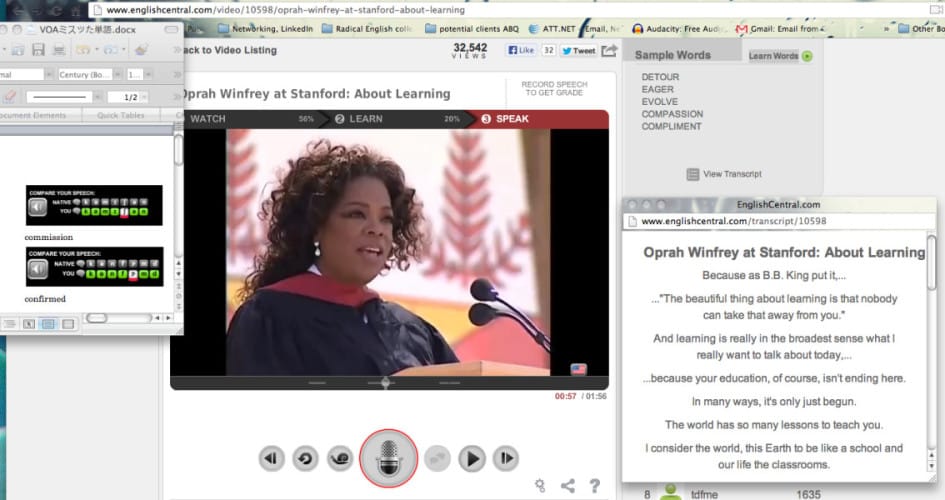Click the video progress timeline marker
Image resolution: width=945 pixels, height=500 pixels.
(386, 383)
